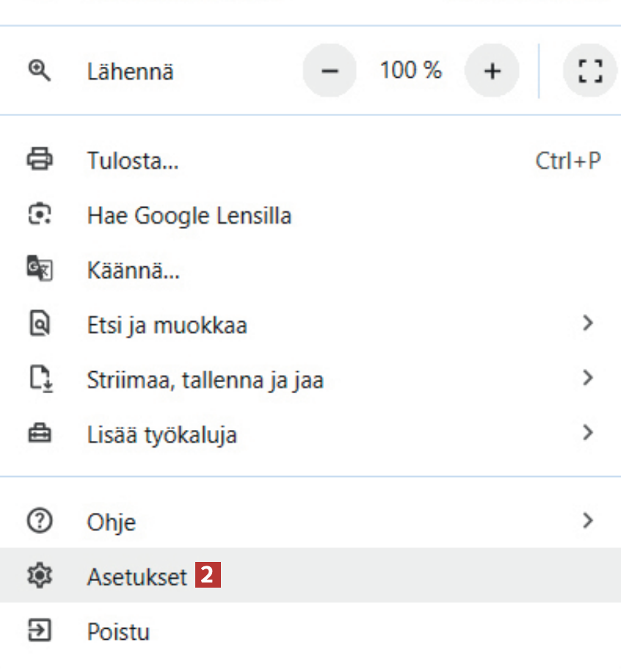Expand the Ohje submenu arrow
Screen dimensions: 621x672
[586, 521]
